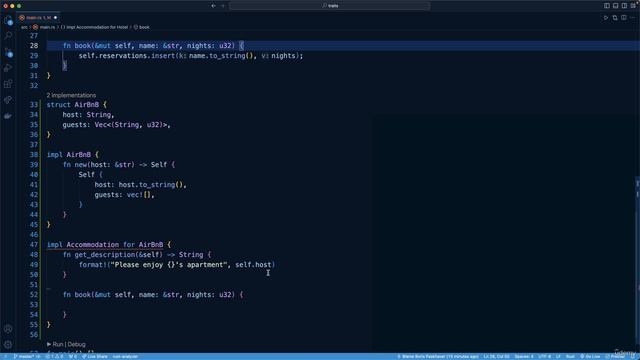Select the main.rs editor tab
Image resolution: width=640 pixels, height=360 pixels.
38,18
